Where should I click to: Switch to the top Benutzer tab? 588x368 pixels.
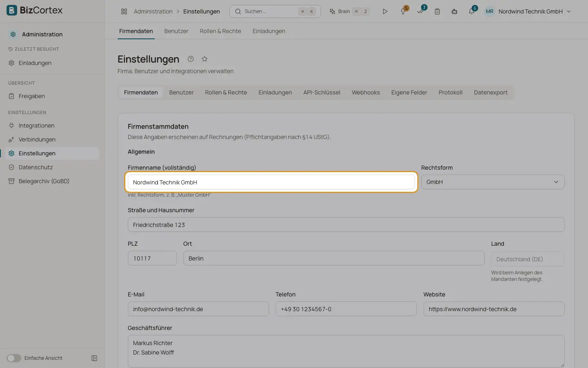[x=176, y=31]
